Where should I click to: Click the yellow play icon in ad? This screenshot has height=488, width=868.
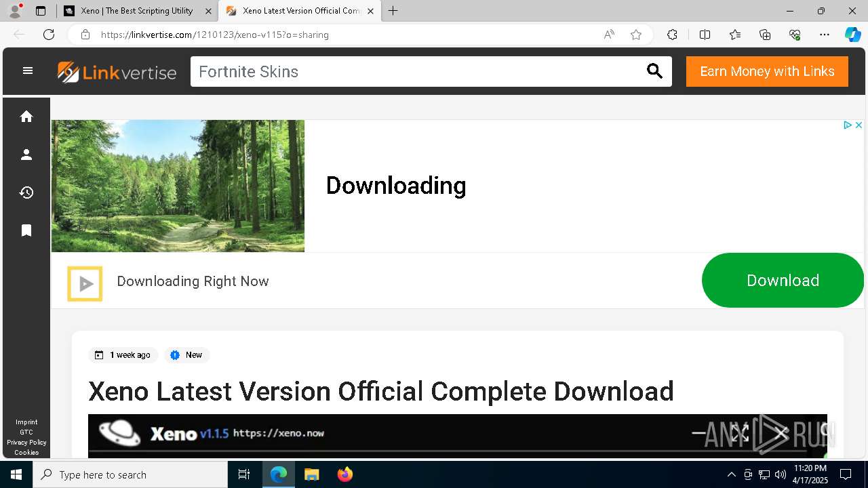click(85, 283)
